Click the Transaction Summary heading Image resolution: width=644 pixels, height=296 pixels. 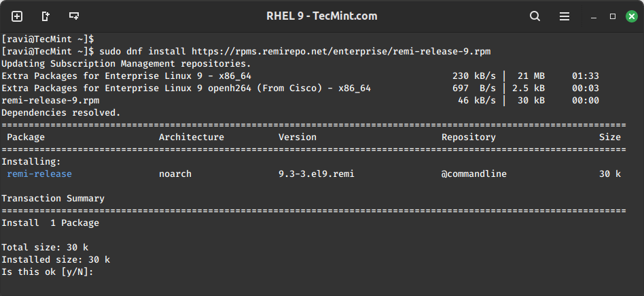(53, 199)
